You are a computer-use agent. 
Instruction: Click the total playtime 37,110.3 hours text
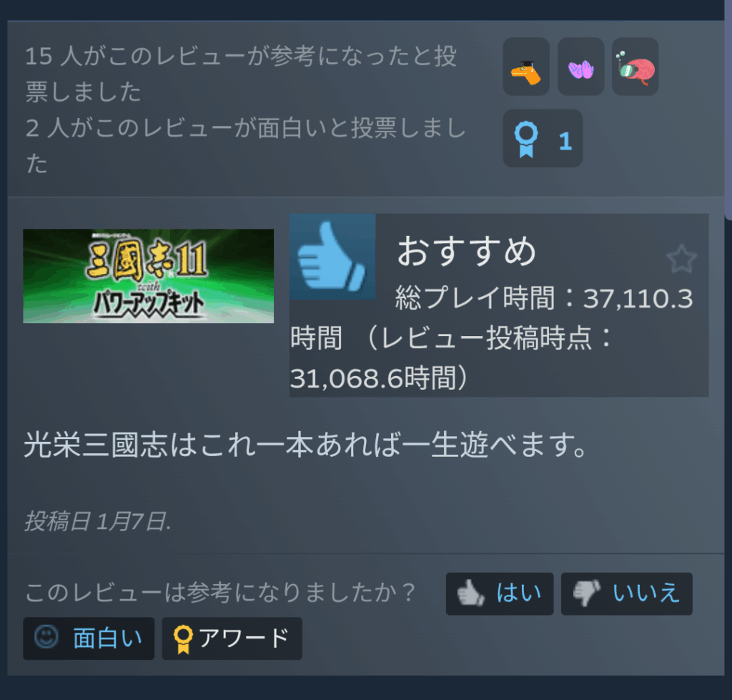click(x=544, y=298)
